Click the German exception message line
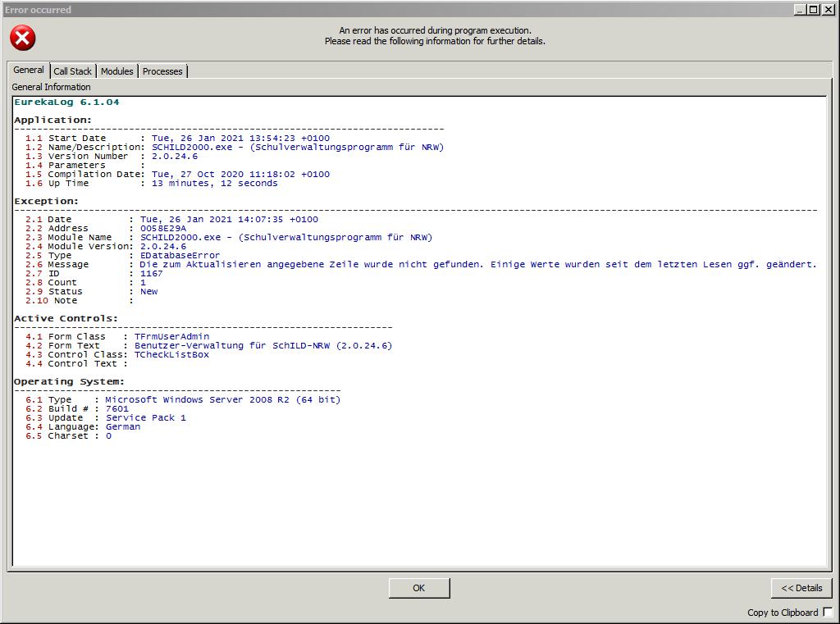 [478, 265]
